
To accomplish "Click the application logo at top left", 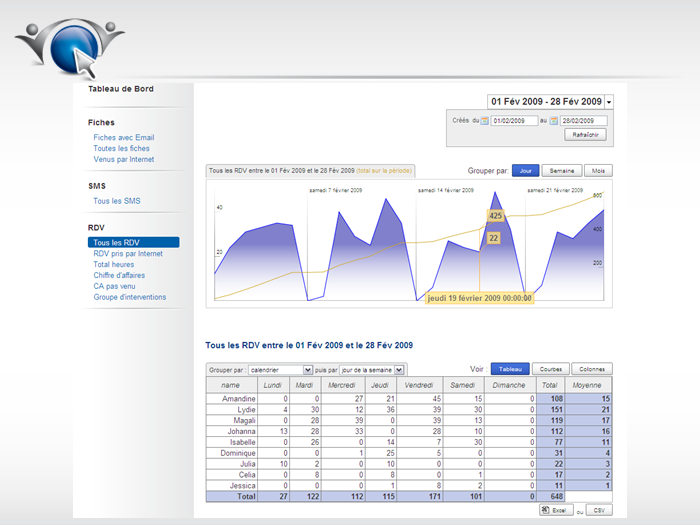I will point(69,48).
